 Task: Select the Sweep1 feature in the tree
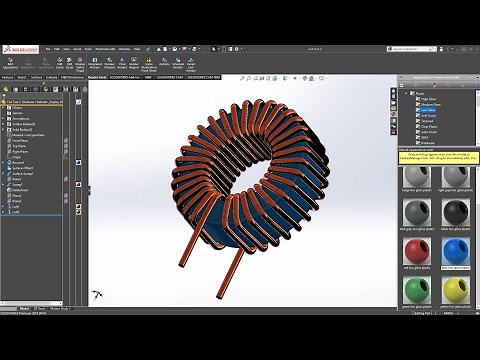[17, 185]
